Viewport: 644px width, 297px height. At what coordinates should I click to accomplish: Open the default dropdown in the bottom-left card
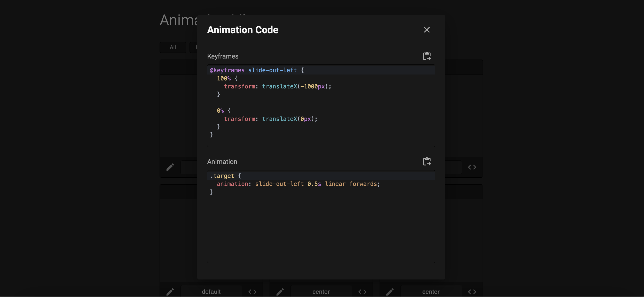(211, 292)
